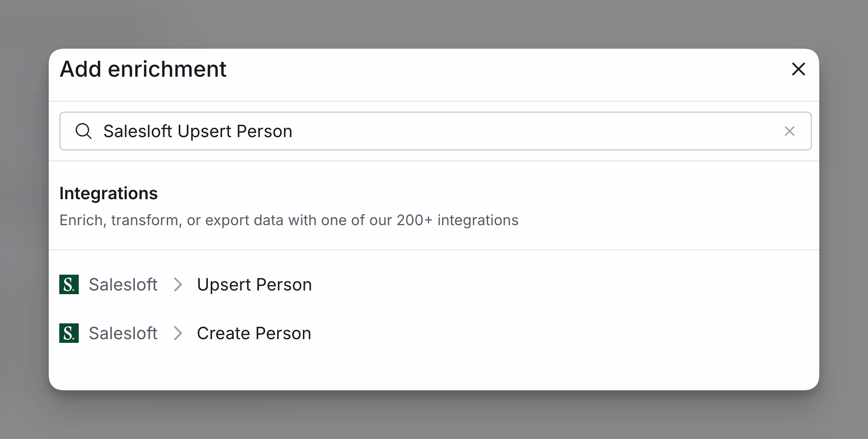Select the Create Person action
This screenshot has height=439, width=868.
point(254,333)
